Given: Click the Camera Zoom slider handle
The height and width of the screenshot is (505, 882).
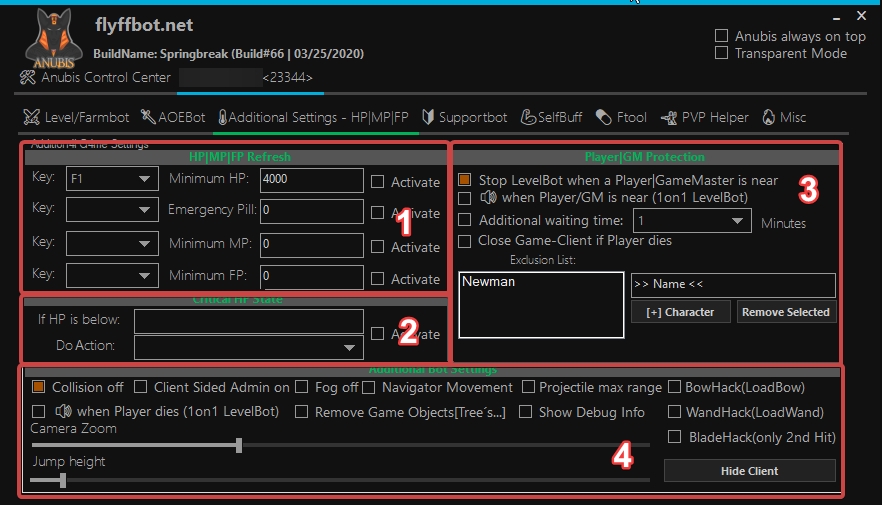Looking at the screenshot, I should coord(239,445).
